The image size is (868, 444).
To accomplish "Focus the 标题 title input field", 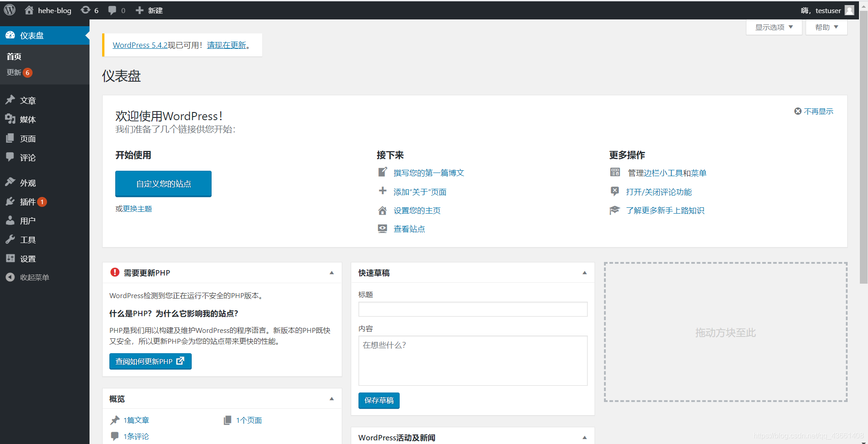I will 473,309.
